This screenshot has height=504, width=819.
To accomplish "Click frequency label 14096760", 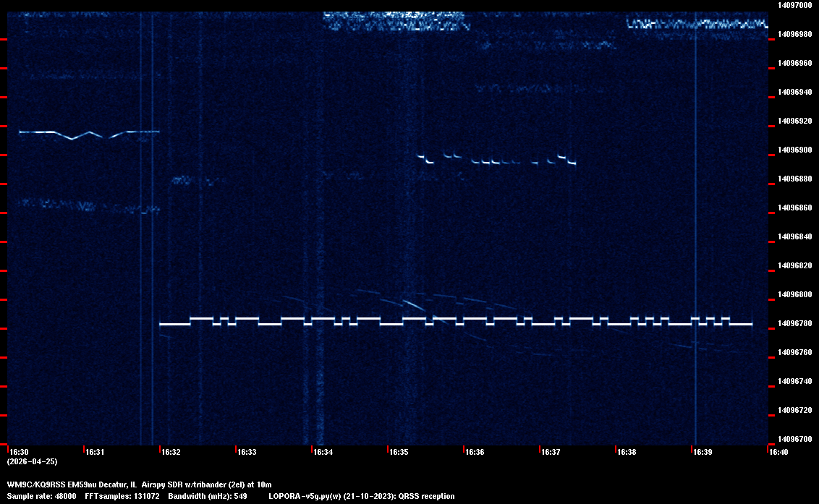I will (x=795, y=353).
